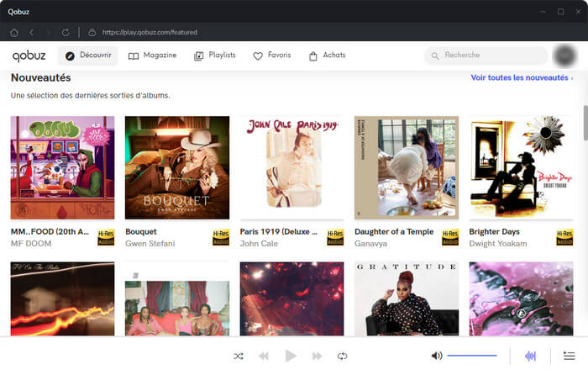588x375 pixels.
Task: Open the Magazine tab
Action: click(152, 55)
